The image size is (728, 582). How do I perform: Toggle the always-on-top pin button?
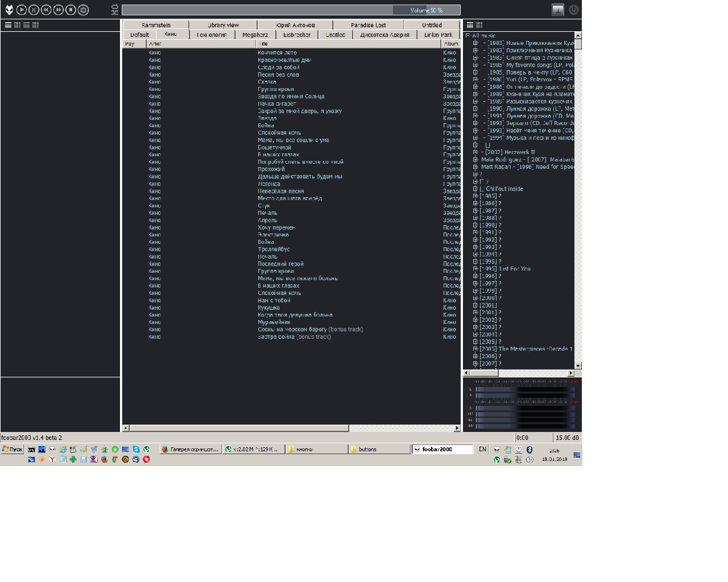pos(558,10)
